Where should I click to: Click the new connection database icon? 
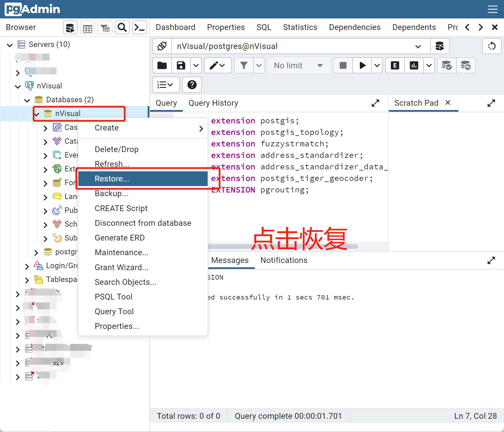tap(440, 46)
